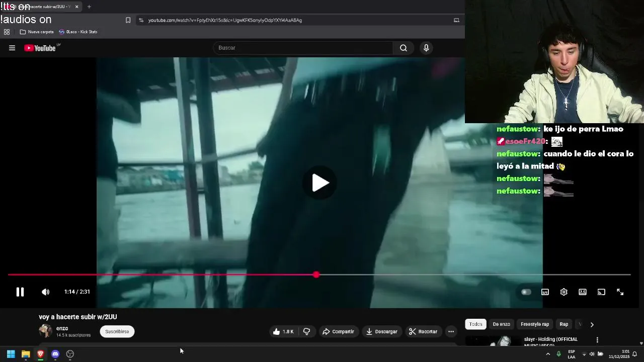Select the Rap filter chip
The height and width of the screenshot is (362, 644).
pyautogui.click(x=564, y=324)
